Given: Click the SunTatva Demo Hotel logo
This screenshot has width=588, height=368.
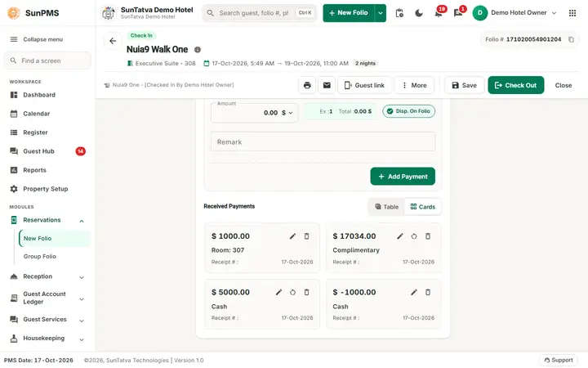Looking at the screenshot, I should 109,13.
